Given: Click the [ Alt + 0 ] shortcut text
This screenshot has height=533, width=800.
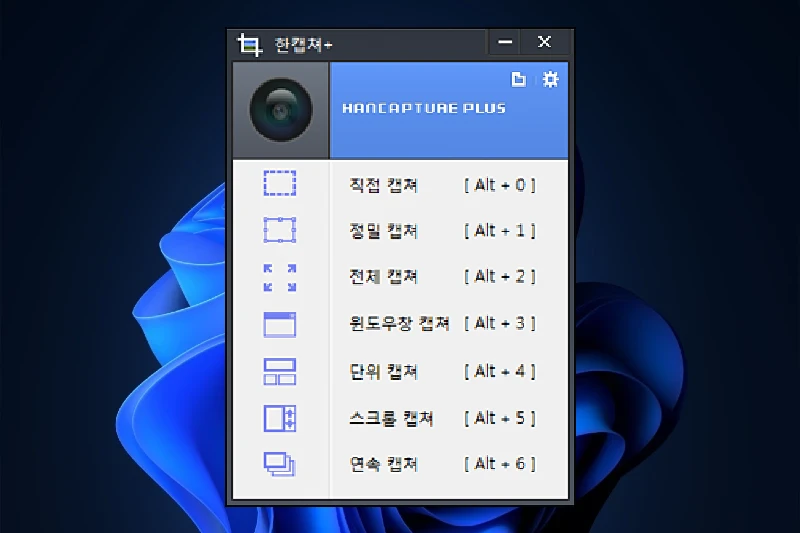Looking at the screenshot, I should click(x=499, y=185).
